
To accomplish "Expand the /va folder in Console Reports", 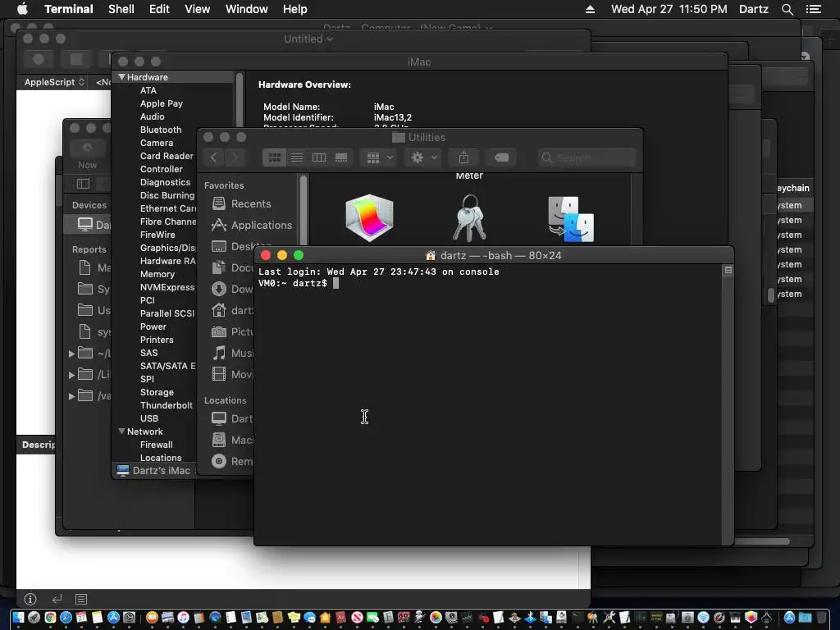I will (72, 396).
